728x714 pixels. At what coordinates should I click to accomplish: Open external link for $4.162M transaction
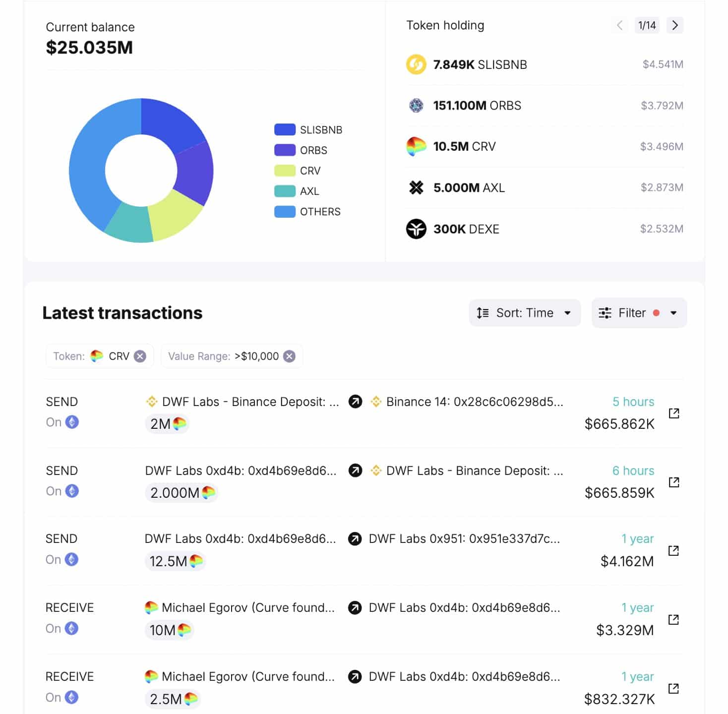[x=673, y=550]
